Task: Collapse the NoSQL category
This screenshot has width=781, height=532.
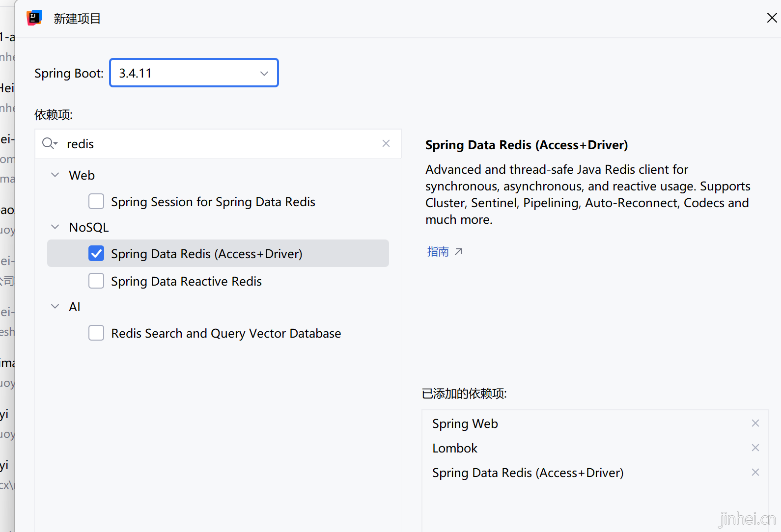Action: 55,227
